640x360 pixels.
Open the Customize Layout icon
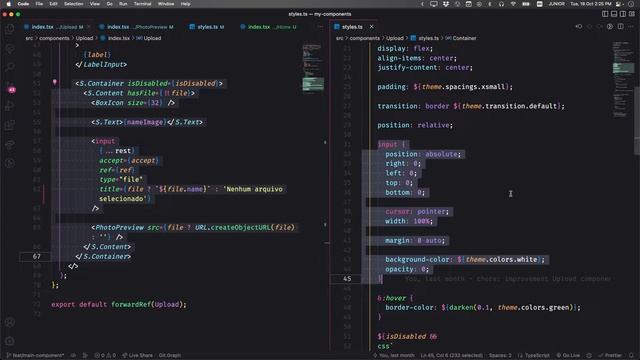632,14
